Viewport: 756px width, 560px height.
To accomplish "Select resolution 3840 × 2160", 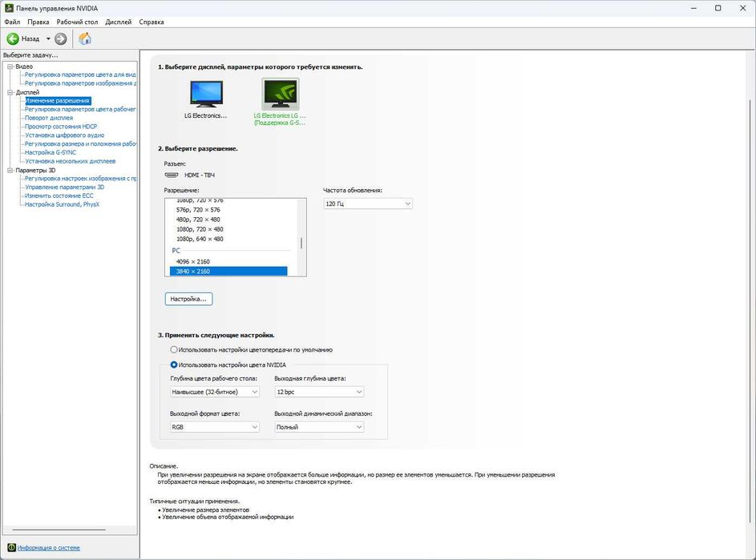I will [x=228, y=272].
